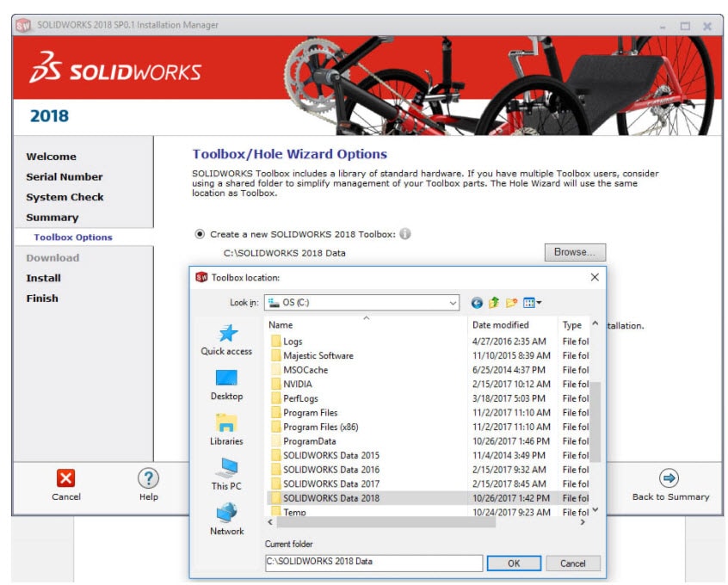The height and width of the screenshot is (585, 728).
Task: Click vertical scrollbar thumb in file list
Action: pyautogui.click(x=595, y=422)
